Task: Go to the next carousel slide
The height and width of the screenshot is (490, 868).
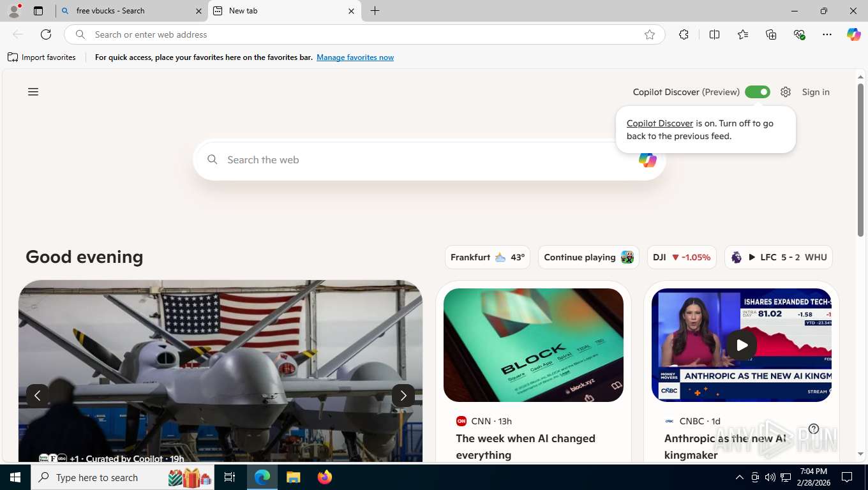Action: pyautogui.click(x=403, y=396)
